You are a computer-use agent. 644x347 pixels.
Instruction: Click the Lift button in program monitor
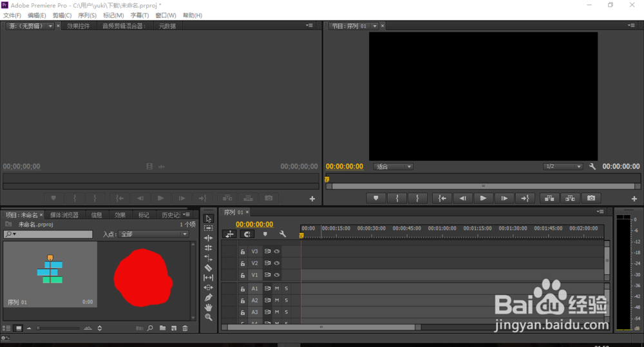549,198
